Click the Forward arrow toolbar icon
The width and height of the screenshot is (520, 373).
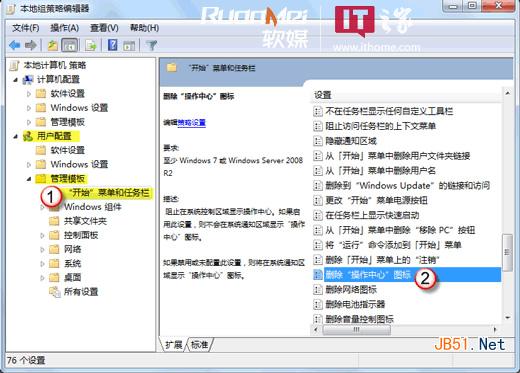pos(31,45)
